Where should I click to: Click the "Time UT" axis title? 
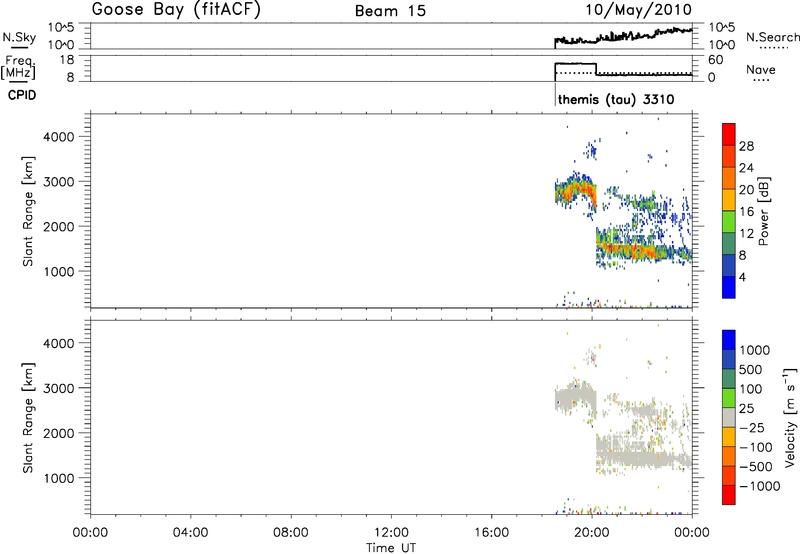391,548
